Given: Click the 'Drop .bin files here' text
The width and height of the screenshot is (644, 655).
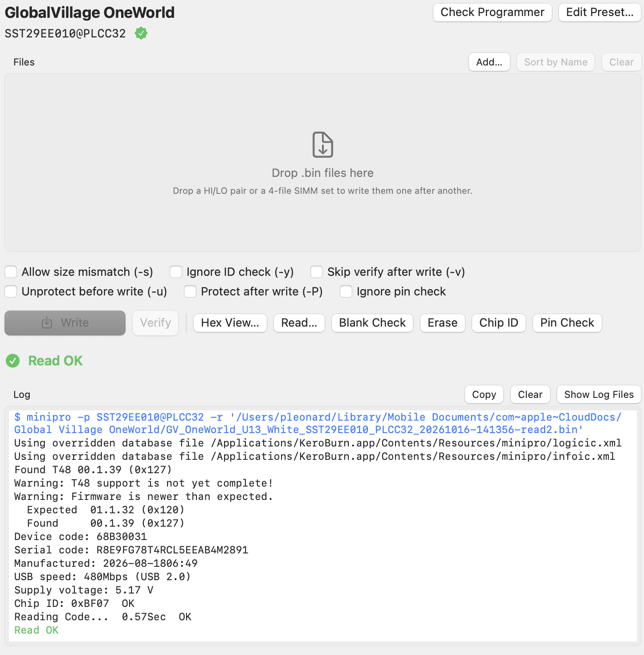Looking at the screenshot, I should [323, 173].
